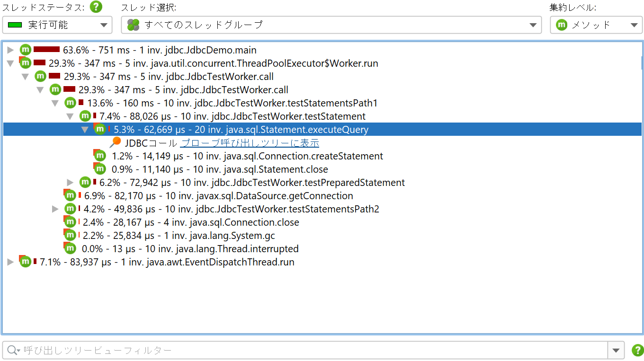Click method icon of System.gc
The width and height of the screenshot is (644, 361).
tap(70, 235)
